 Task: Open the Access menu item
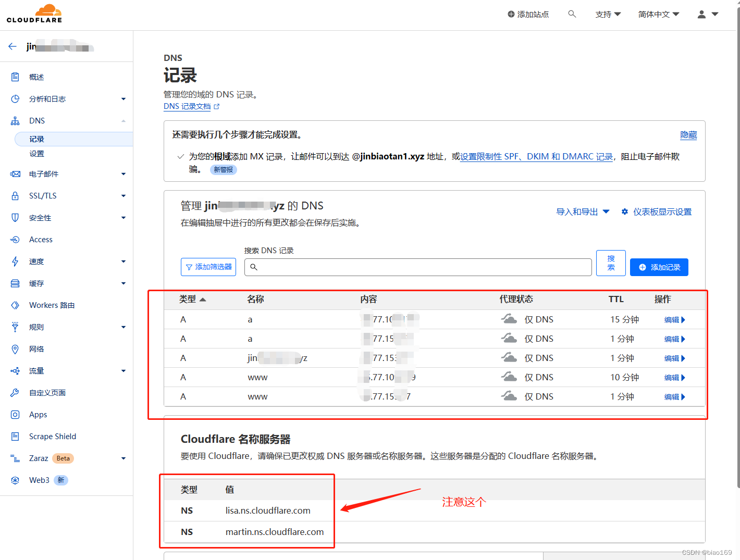point(41,240)
